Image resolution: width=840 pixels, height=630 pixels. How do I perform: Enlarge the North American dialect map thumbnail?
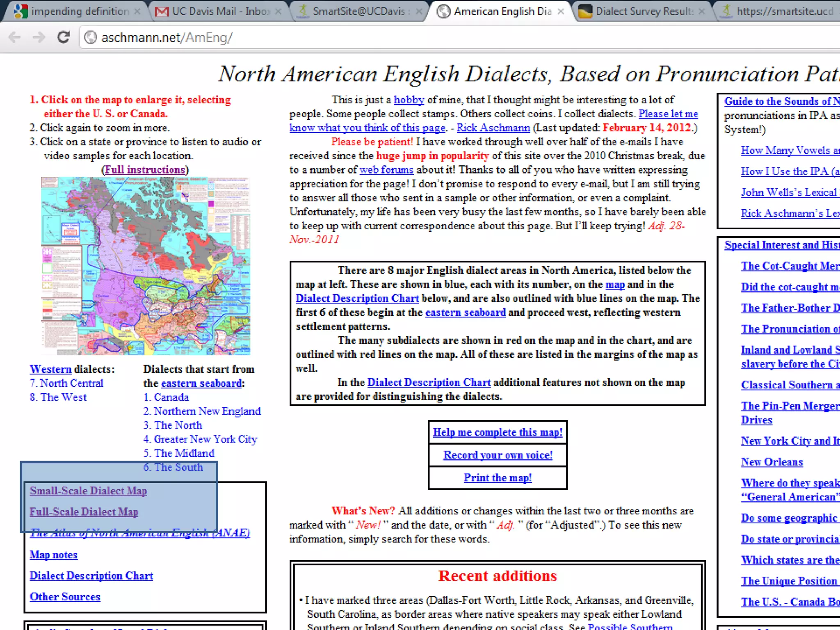[x=146, y=266]
